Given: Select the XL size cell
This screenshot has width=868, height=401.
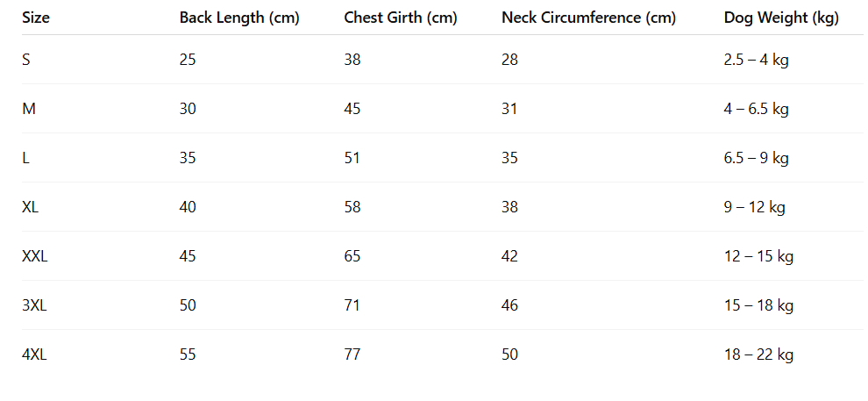Looking at the screenshot, I should point(30,207).
